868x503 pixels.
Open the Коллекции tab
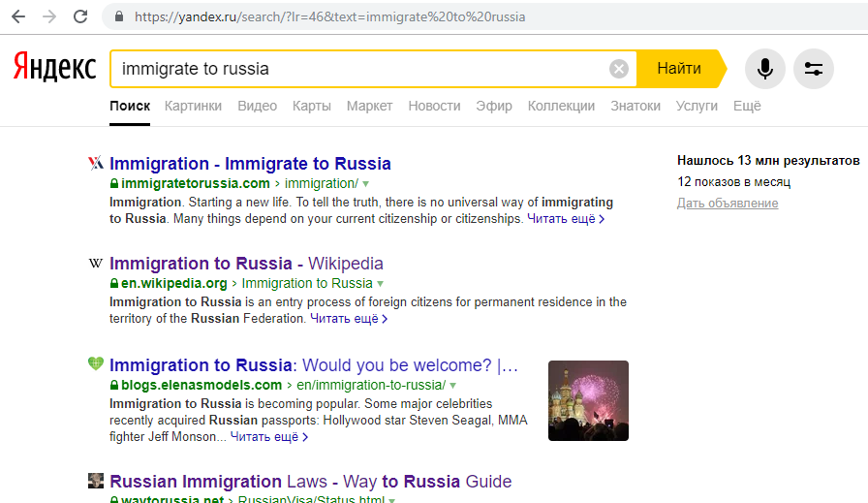(561, 106)
